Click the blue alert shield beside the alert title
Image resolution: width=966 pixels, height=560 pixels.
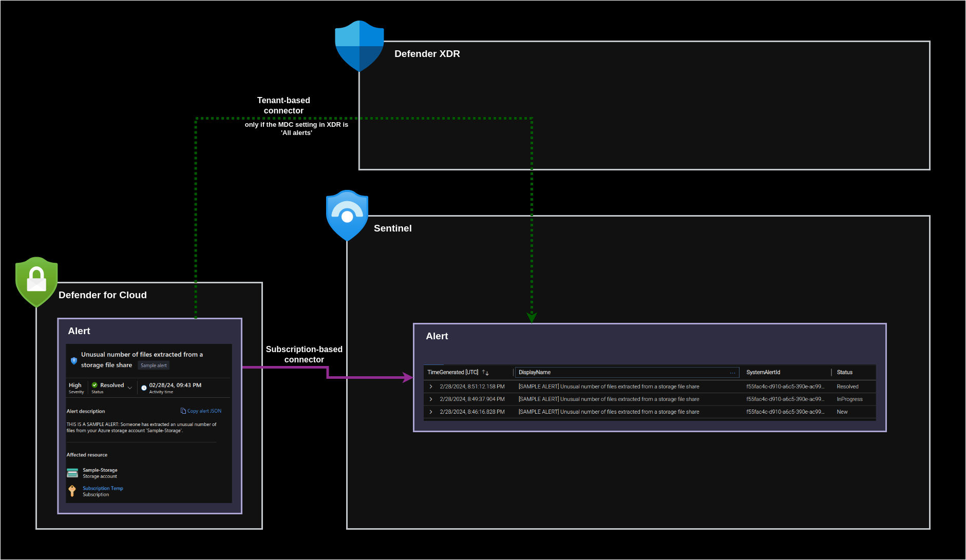click(74, 361)
